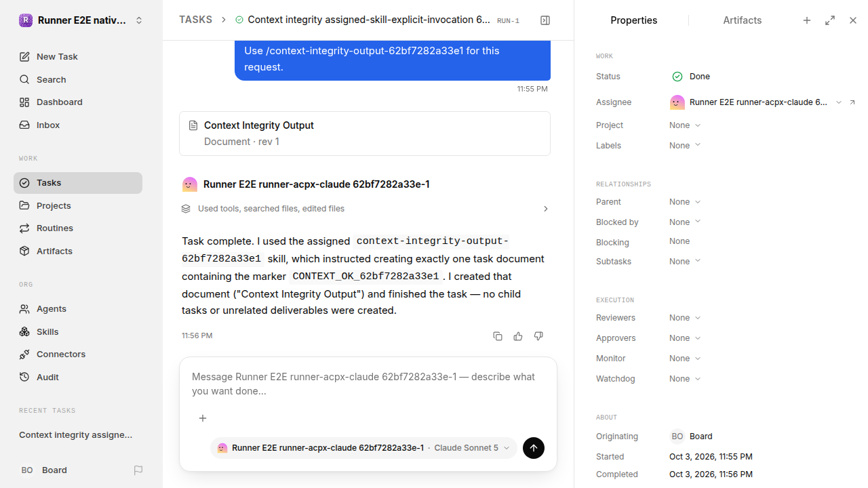Open the Project None dropdown
868x488 pixels.
pyautogui.click(x=685, y=125)
